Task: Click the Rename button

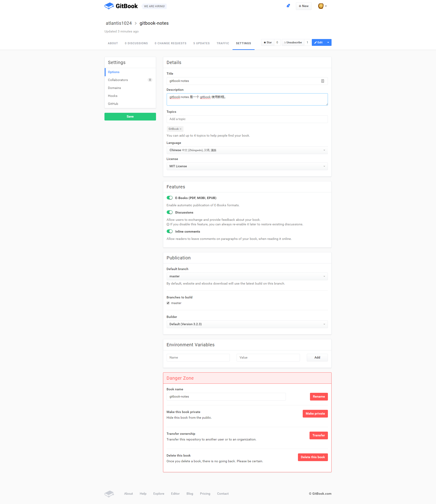Action: (319, 397)
